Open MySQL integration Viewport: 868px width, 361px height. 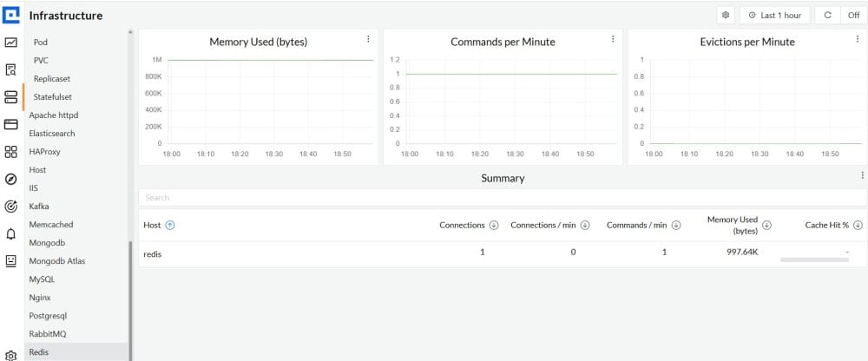pos(42,279)
